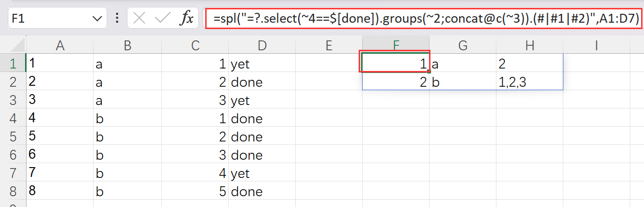Select row 1 header
The height and width of the screenshot is (207, 644).
[12, 64]
